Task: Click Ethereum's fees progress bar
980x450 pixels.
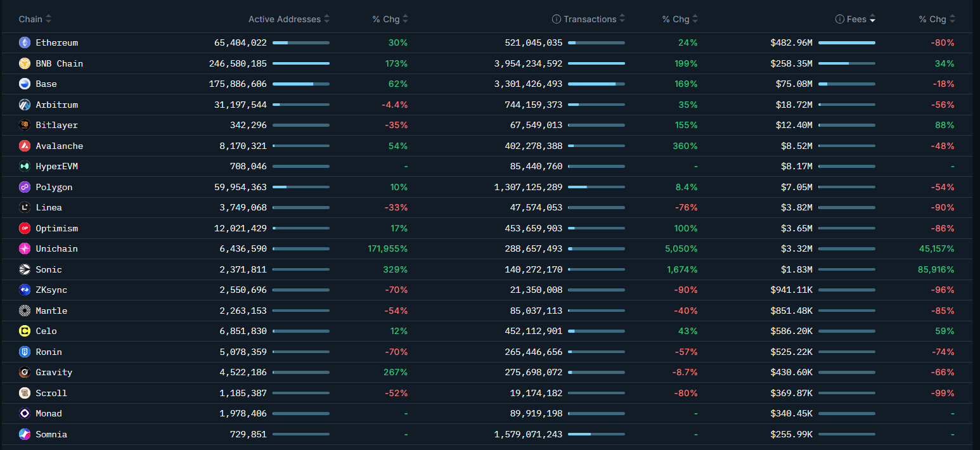Action: (x=846, y=43)
